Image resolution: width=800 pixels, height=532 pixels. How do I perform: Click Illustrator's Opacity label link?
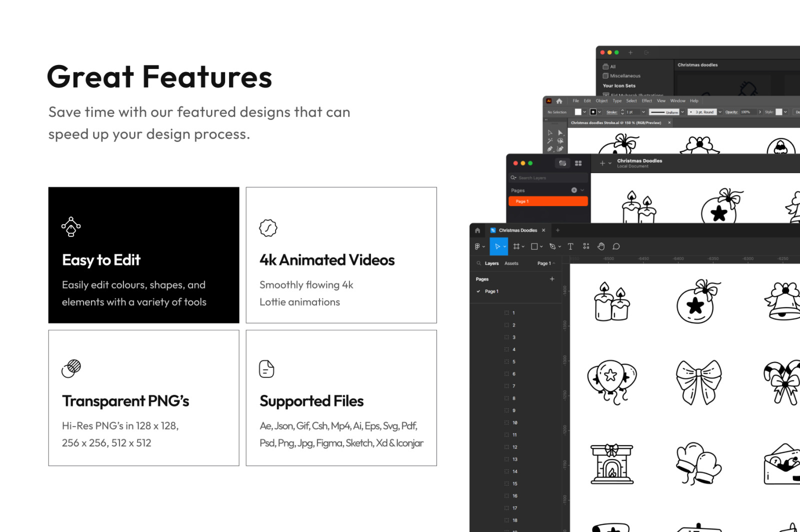pos(731,112)
